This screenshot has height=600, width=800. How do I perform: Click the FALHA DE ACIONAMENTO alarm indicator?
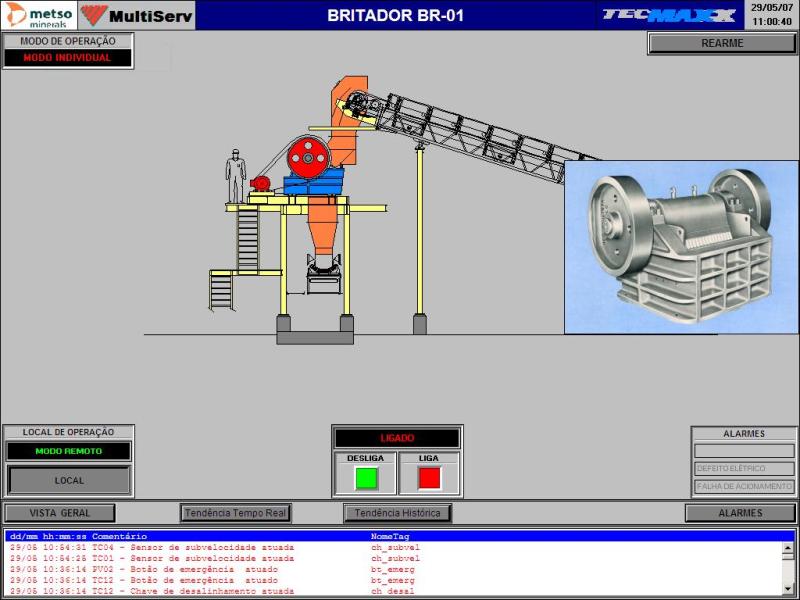pyautogui.click(x=744, y=487)
